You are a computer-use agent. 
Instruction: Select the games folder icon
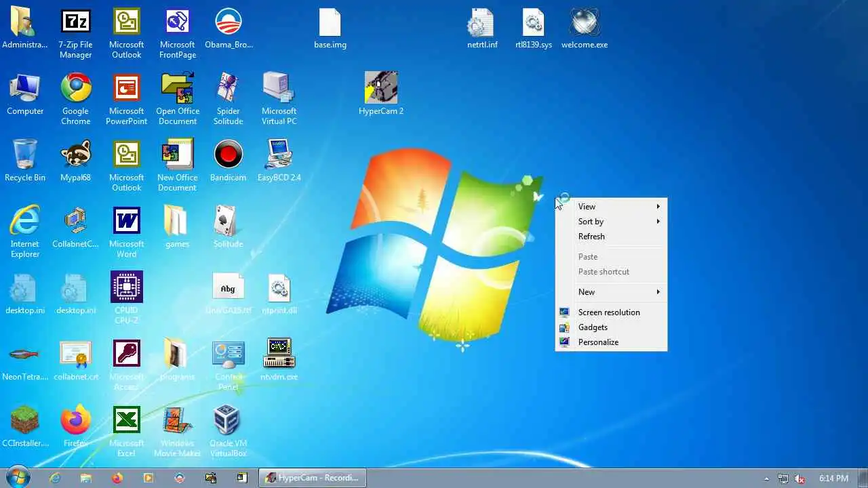(178, 226)
